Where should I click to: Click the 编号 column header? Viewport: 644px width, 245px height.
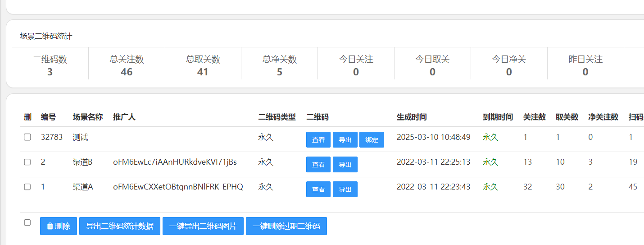click(x=48, y=117)
